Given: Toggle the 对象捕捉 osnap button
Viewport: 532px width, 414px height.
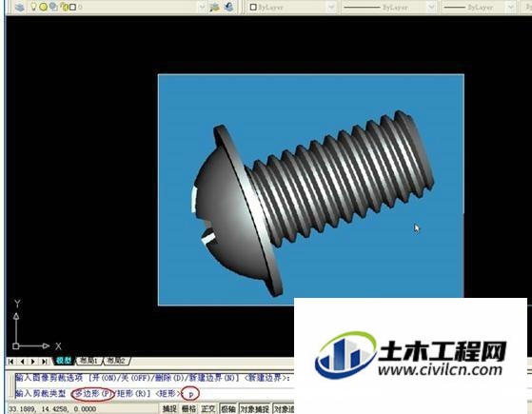Looking at the screenshot, I should (255, 409).
